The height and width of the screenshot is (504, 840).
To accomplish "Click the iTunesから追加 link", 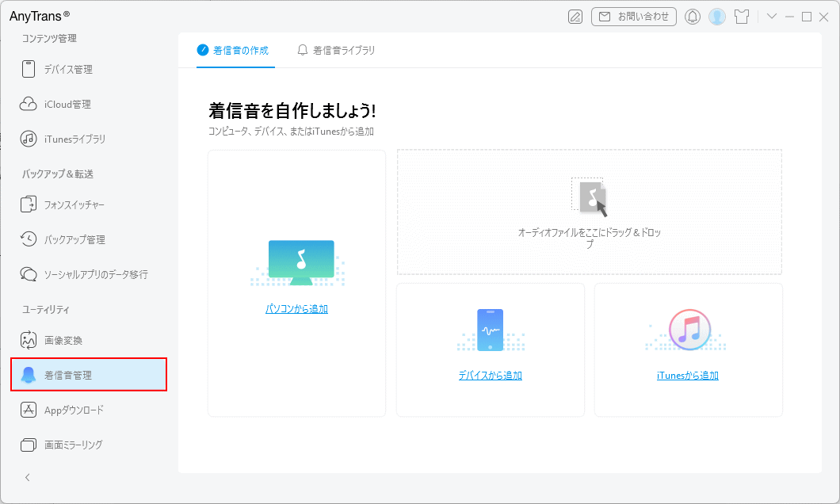I will tap(688, 376).
